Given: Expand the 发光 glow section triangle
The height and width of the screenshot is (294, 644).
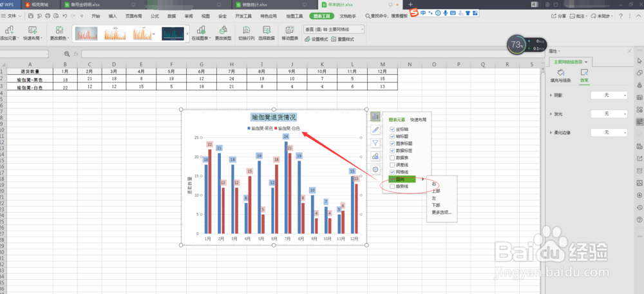Looking at the screenshot, I should (x=551, y=113).
